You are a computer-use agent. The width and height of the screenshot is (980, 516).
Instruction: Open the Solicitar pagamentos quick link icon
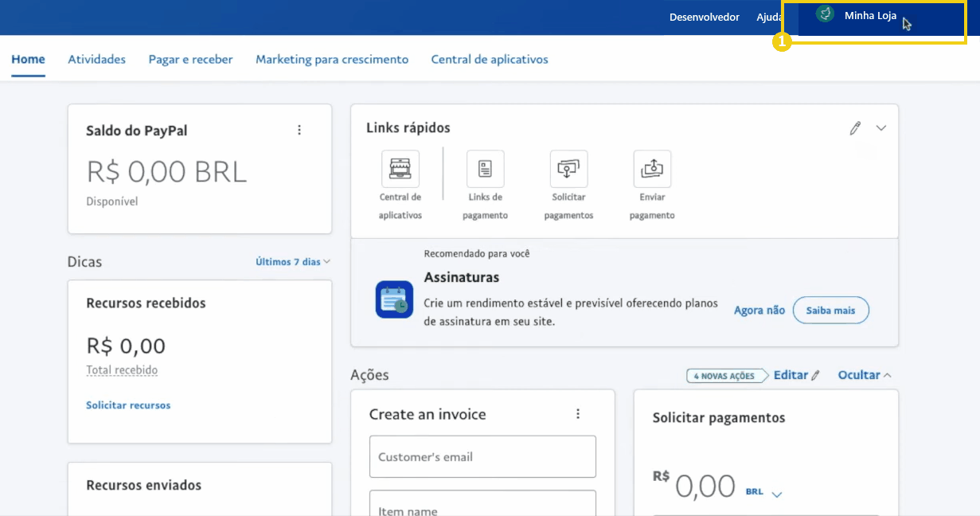click(568, 169)
